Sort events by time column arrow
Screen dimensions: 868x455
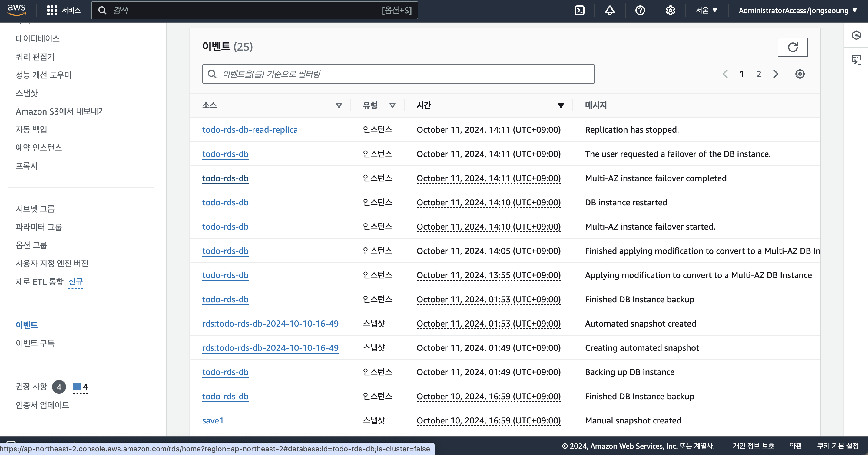pyautogui.click(x=561, y=105)
